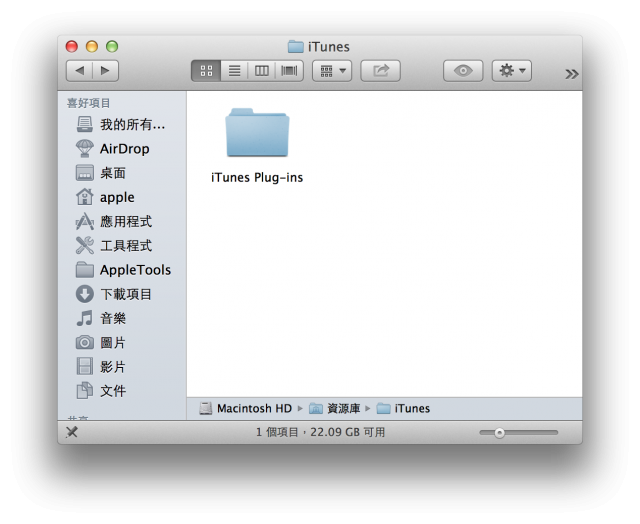The image size is (640, 524).
Task: Switch to list view
Action: tap(234, 71)
